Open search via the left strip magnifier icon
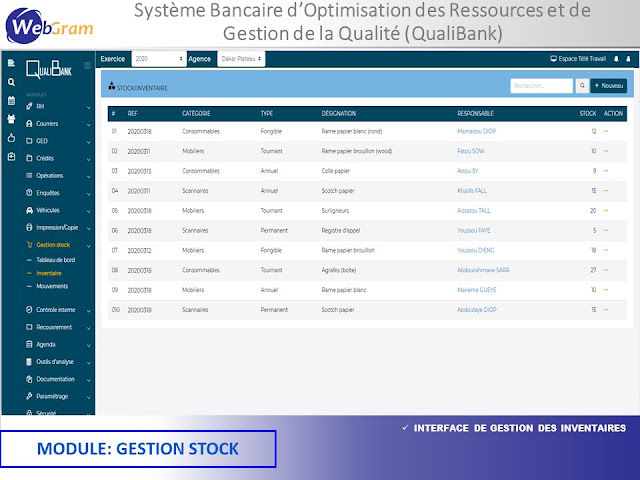 click(11, 82)
